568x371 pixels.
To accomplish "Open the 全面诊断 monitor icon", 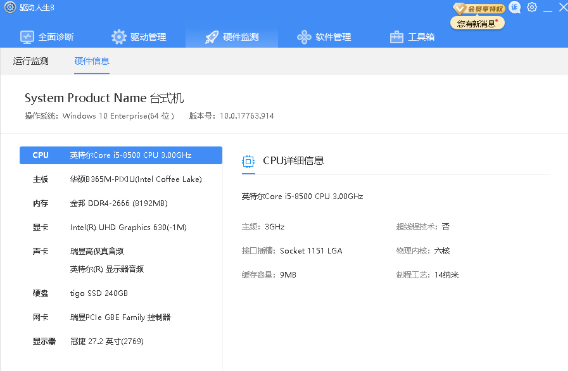I will [27, 37].
